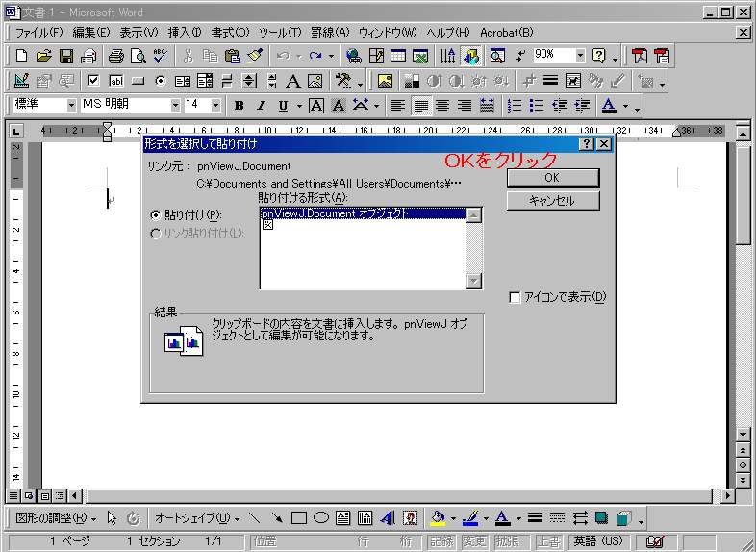The width and height of the screenshot is (756, 552).
Task: Save document floppy disk icon
Action: 66,56
